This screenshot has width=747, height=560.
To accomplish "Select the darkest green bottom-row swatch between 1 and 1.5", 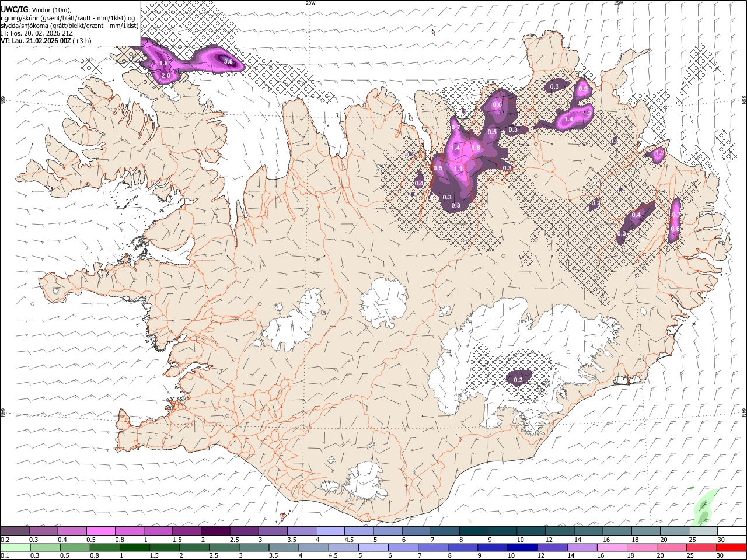I will (x=135, y=548).
